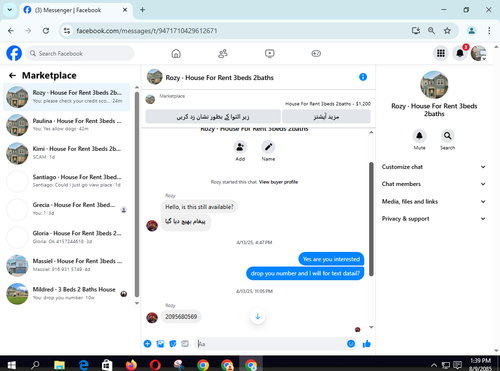Open a new browser tab

pyautogui.click(x=142, y=10)
